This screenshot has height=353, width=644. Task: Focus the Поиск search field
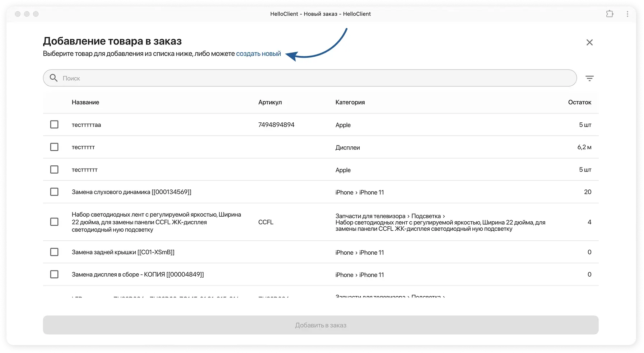[x=316, y=78]
